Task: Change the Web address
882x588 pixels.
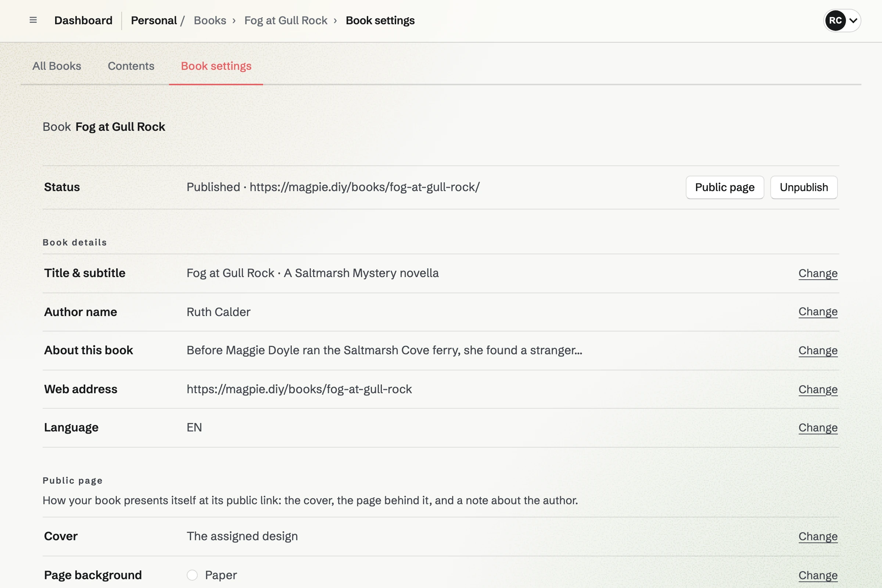Action: (x=818, y=390)
